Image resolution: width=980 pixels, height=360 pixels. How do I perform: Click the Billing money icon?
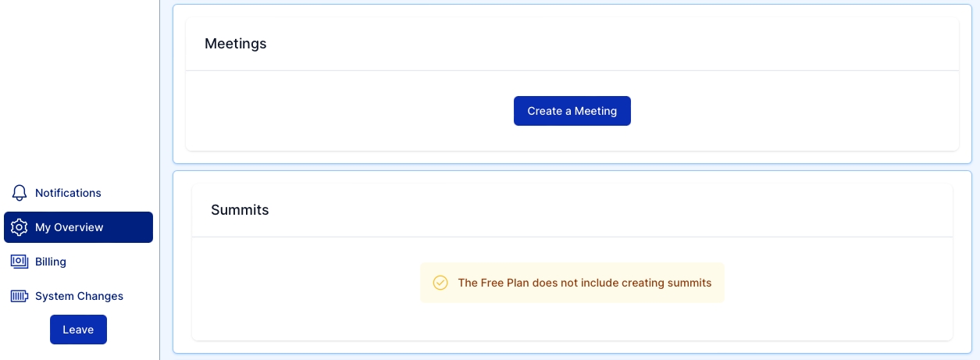coord(20,262)
